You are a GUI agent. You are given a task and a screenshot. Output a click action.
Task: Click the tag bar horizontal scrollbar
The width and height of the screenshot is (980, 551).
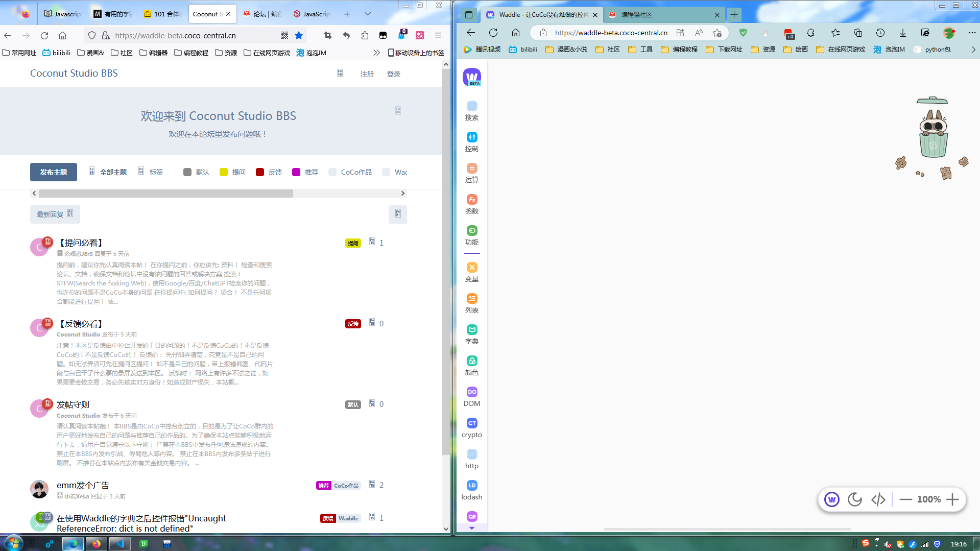(x=166, y=194)
